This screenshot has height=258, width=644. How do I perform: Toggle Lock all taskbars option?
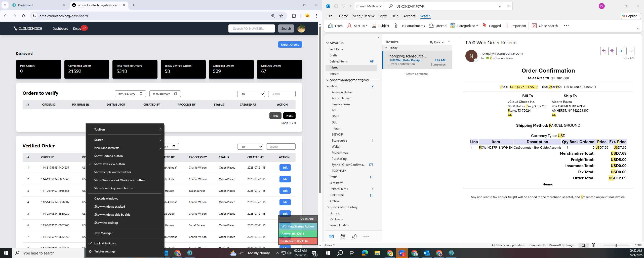point(125,243)
